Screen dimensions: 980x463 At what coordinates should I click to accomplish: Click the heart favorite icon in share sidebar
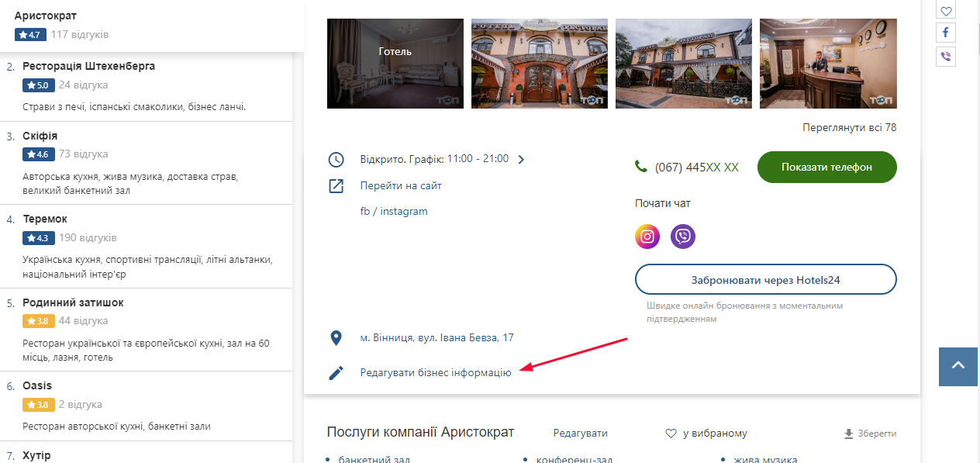(946, 11)
